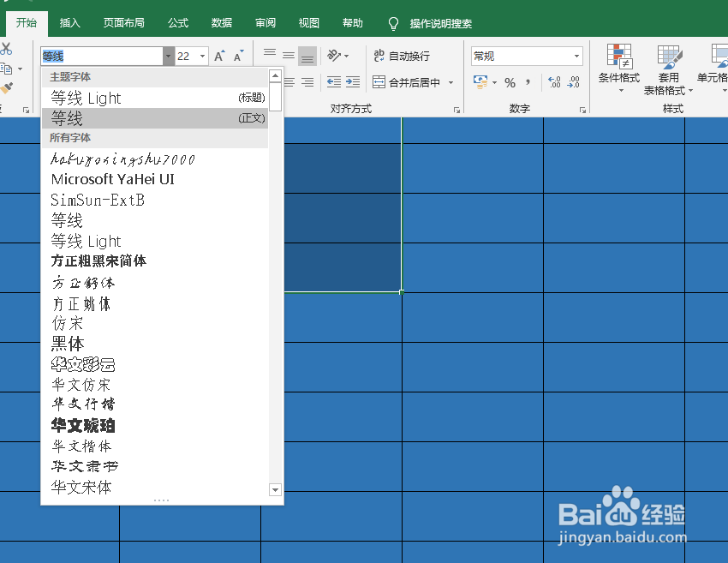Switch to the 审阅 ribbon tab

[265, 23]
